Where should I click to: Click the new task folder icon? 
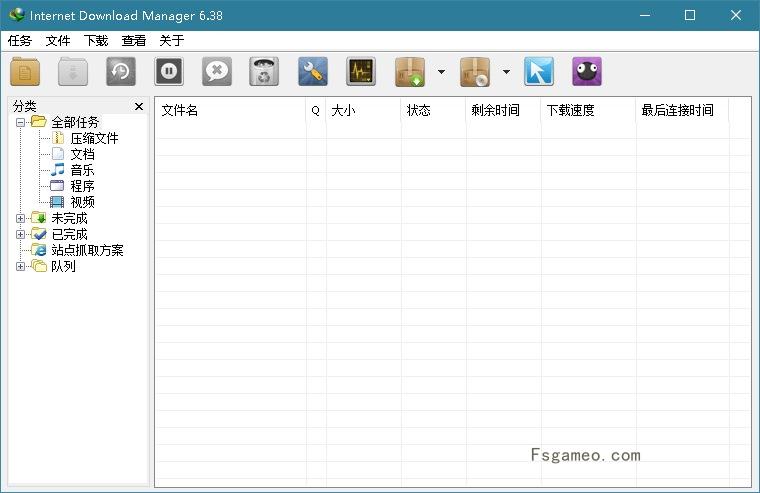coord(25,72)
